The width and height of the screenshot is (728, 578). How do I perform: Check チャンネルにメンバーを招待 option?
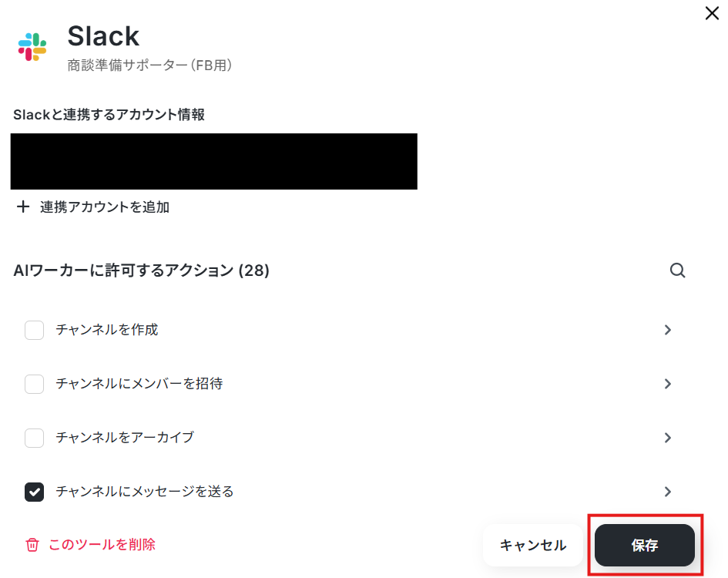pos(35,384)
